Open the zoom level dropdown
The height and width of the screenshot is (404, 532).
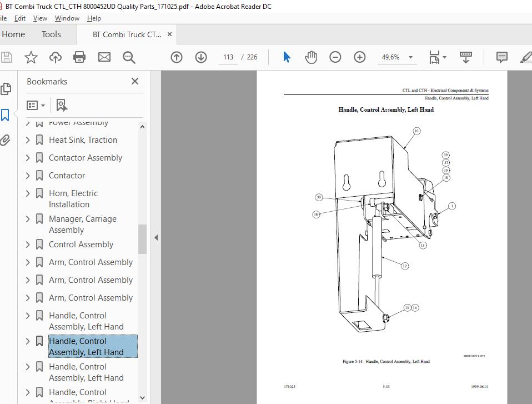click(410, 57)
